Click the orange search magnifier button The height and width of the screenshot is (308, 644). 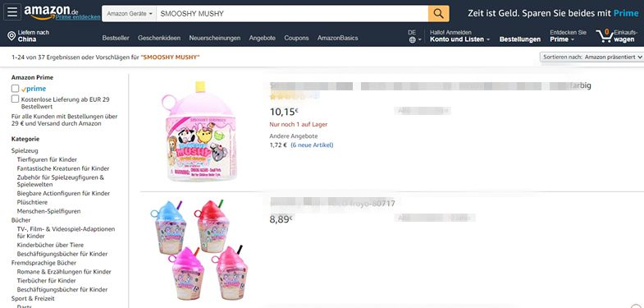click(x=438, y=14)
